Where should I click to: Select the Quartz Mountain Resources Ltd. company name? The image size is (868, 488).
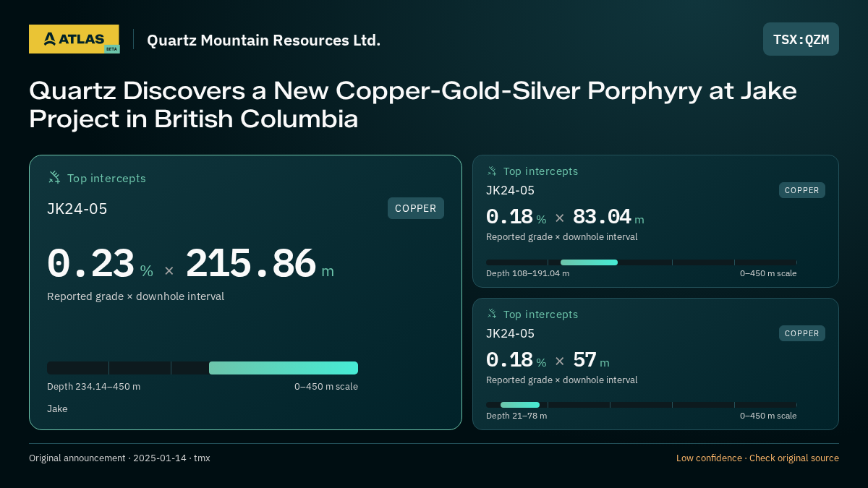click(x=263, y=40)
